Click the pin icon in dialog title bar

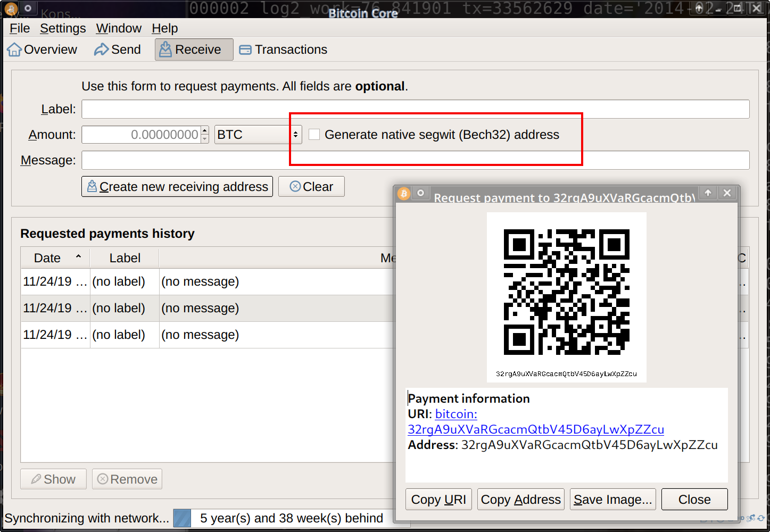click(x=420, y=193)
